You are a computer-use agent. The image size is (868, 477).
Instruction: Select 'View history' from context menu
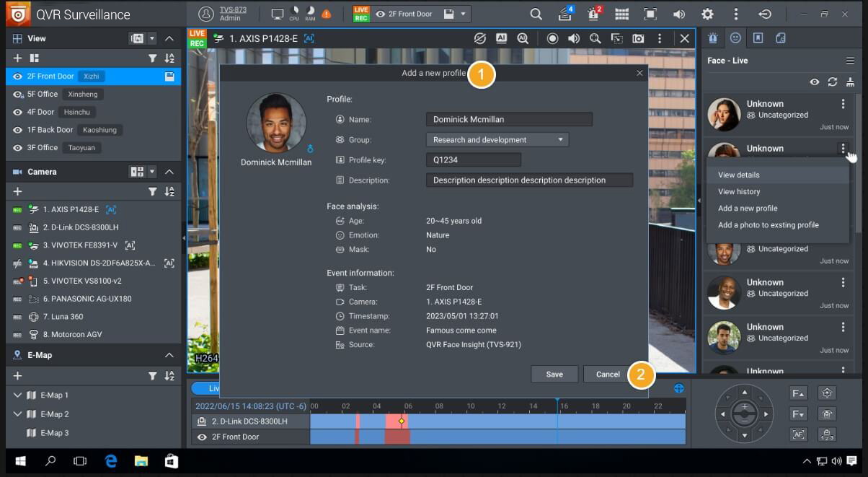click(x=739, y=191)
